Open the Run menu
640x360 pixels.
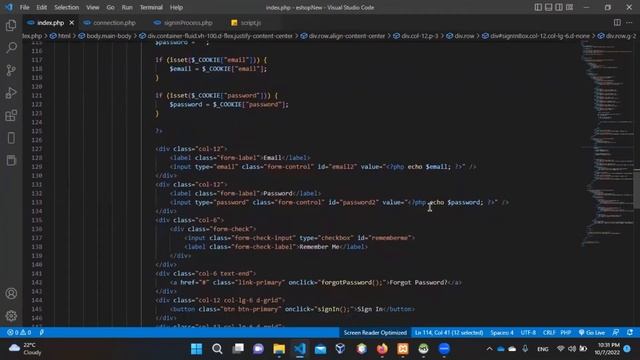pyautogui.click(x=127, y=7)
